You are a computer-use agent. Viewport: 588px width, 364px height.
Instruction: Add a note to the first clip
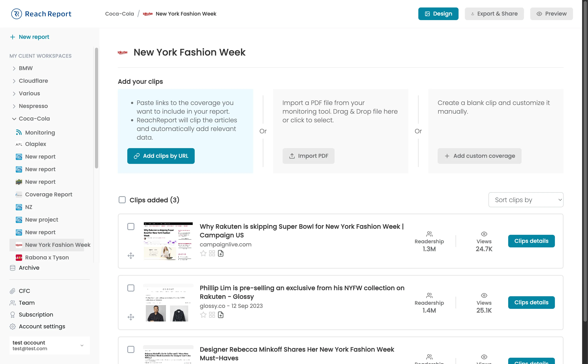point(220,253)
